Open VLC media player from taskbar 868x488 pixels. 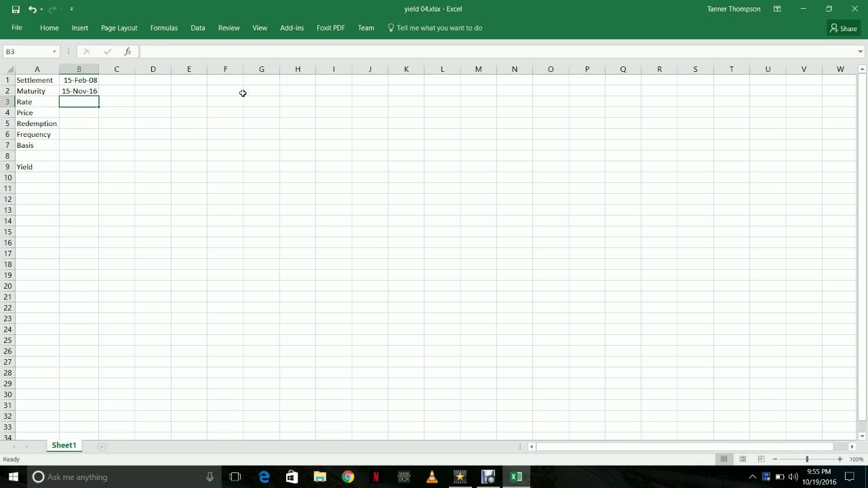(x=432, y=476)
